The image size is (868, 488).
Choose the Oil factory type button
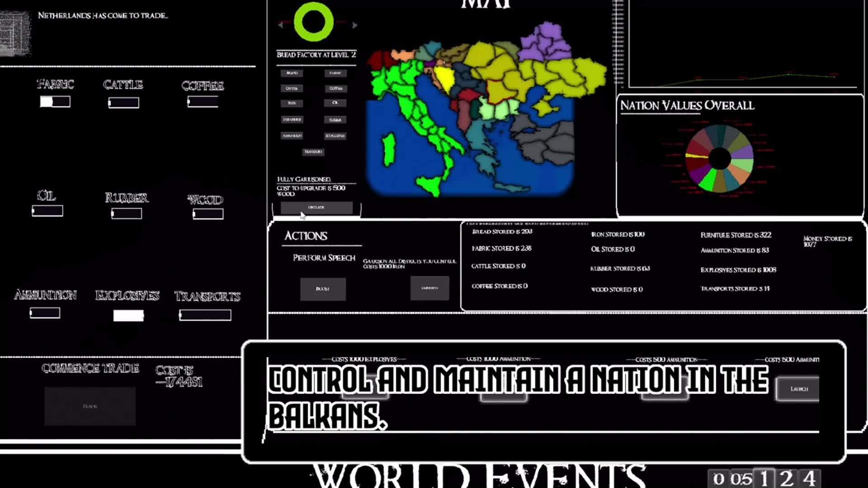click(x=335, y=103)
